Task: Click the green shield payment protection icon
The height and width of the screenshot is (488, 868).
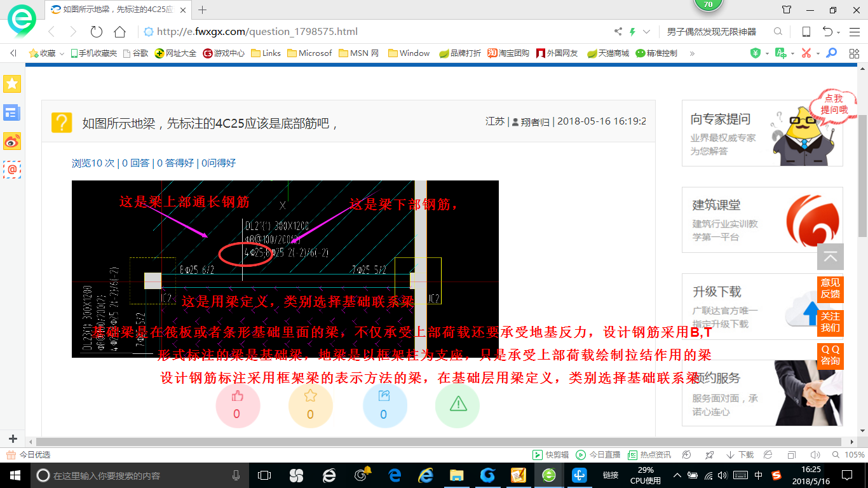Action: tap(756, 53)
